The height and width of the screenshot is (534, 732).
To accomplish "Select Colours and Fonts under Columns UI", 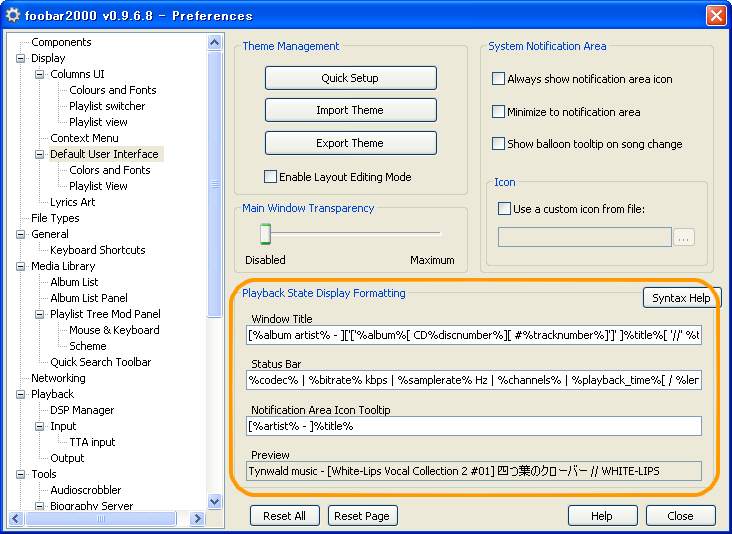I will pos(113,90).
